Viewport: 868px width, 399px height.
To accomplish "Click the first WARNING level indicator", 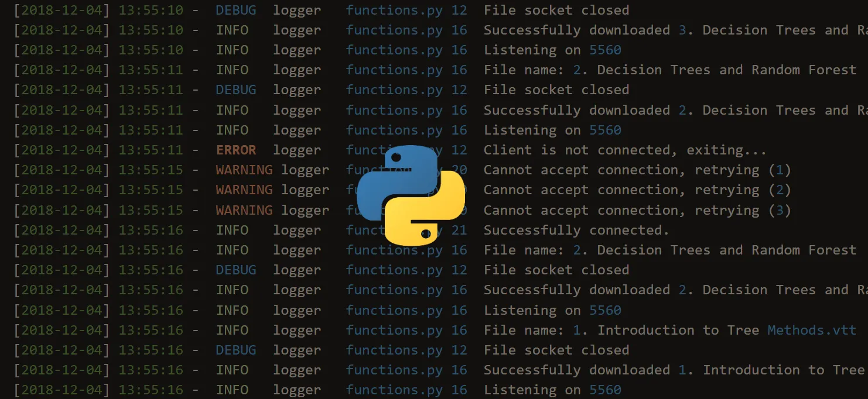I will [244, 170].
